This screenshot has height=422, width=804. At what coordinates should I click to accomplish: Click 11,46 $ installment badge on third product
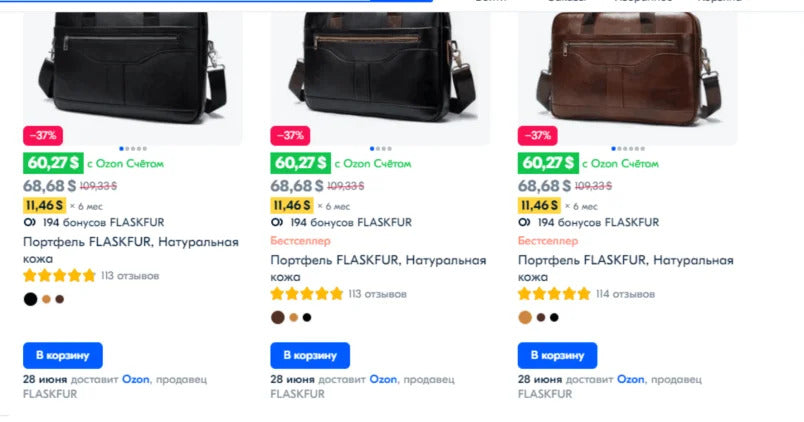539,206
